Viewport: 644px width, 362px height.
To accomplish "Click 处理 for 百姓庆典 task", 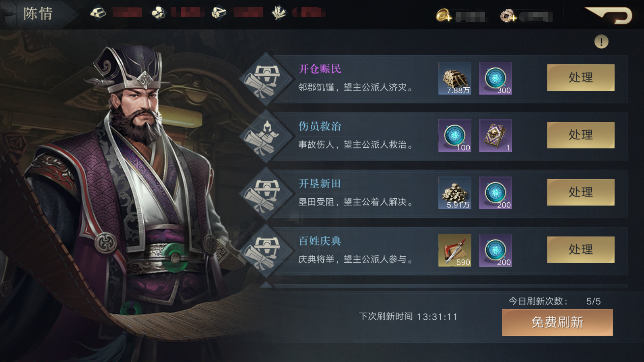I will pos(580,250).
